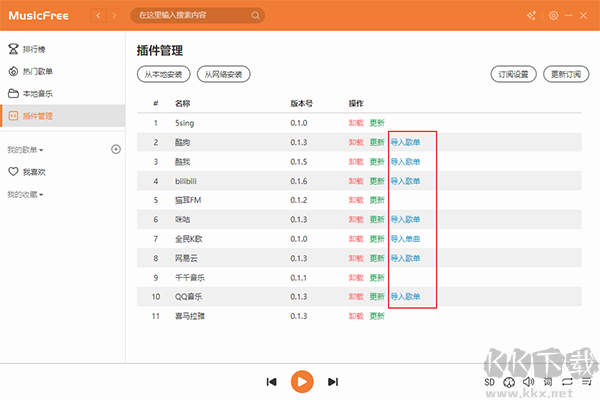Update the 酷我 plugin

pos(377,162)
